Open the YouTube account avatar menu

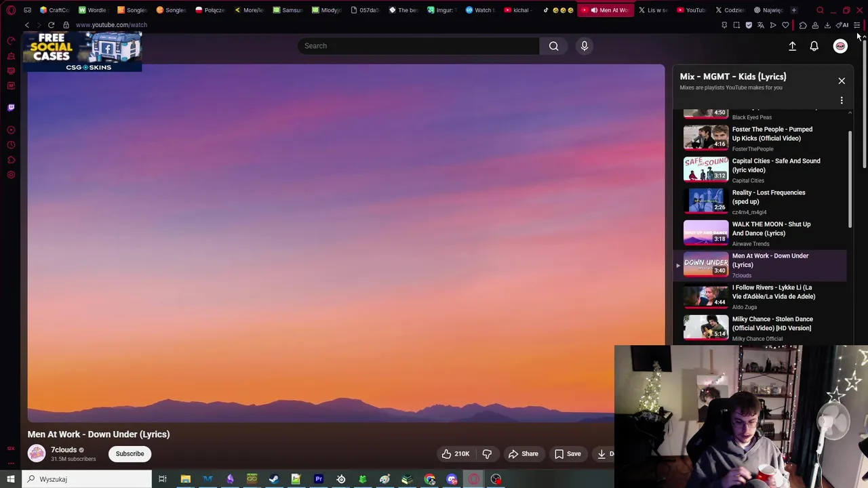click(x=840, y=45)
